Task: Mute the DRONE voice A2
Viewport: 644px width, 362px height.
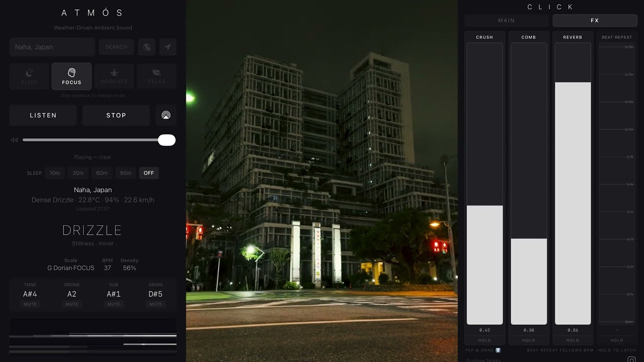Action: pyautogui.click(x=72, y=304)
